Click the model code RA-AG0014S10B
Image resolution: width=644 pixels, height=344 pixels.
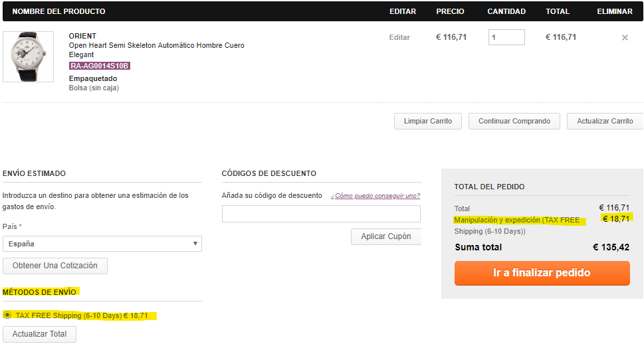point(100,66)
